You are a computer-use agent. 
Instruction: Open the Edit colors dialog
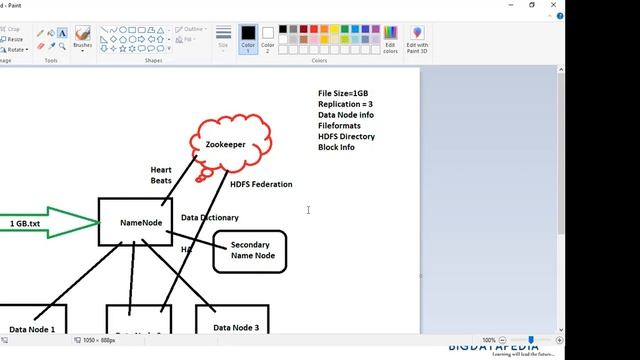pos(390,39)
